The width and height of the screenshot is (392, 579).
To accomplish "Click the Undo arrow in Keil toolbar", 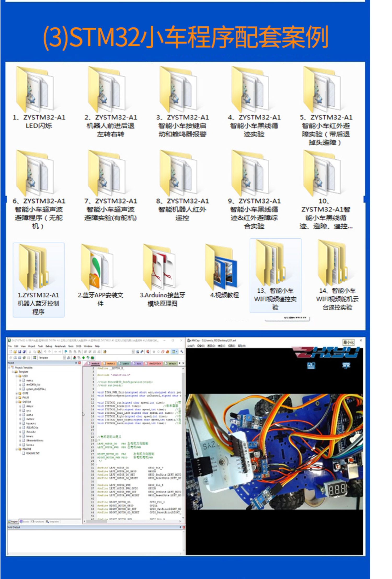I will coord(45,352).
